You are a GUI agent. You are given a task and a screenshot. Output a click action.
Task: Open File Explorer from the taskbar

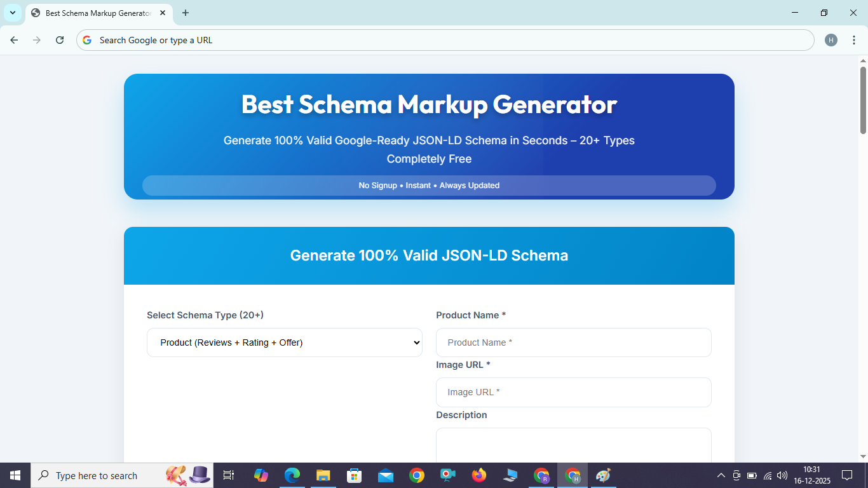pyautogui.click(x=323, y=475)
